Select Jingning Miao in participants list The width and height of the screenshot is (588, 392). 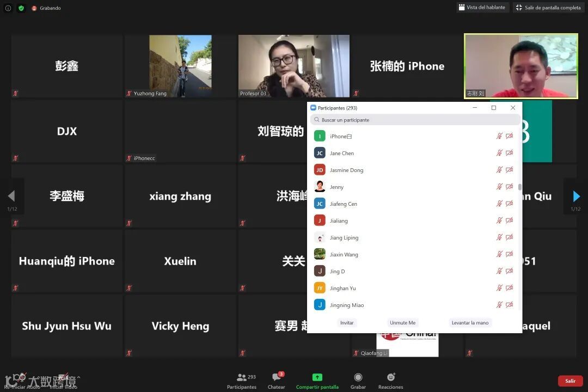(x=414, y=305)
